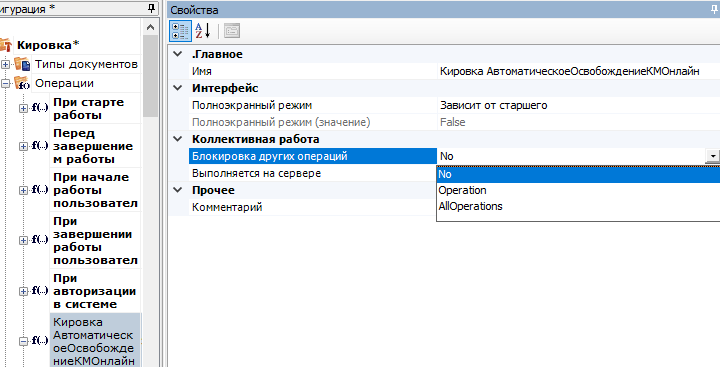
Task: Expand При авторизации в системе node
Action: pyautogui.click(x=23, y=292)
